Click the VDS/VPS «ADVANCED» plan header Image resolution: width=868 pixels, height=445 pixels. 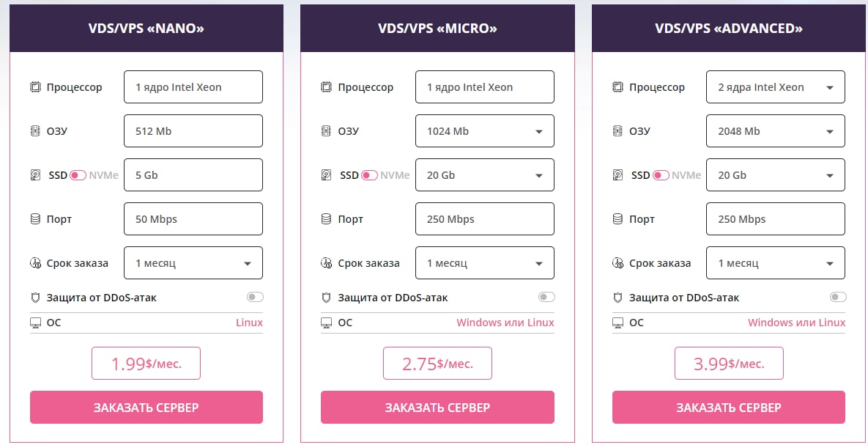(x=728, y=29)
